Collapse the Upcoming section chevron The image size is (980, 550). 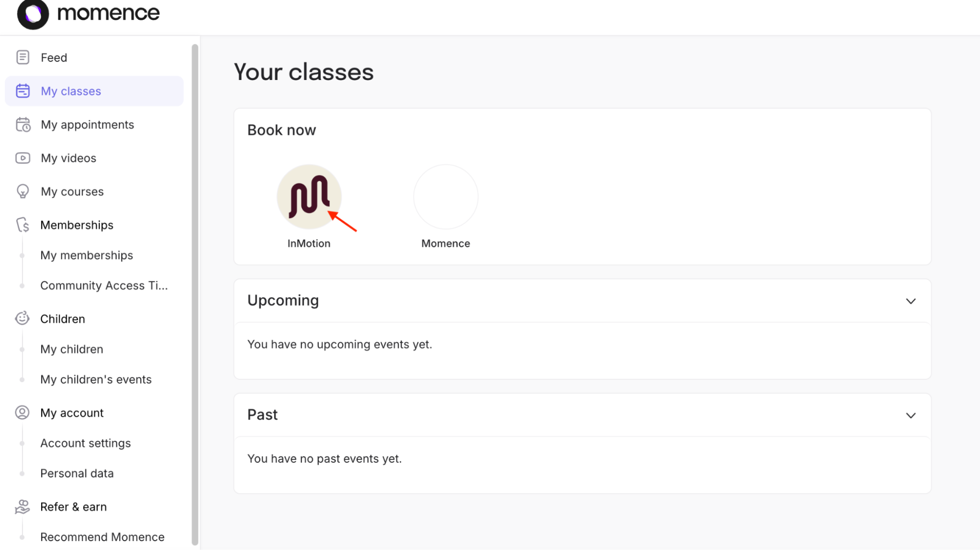pyautogui.click(x=910, y=301)
